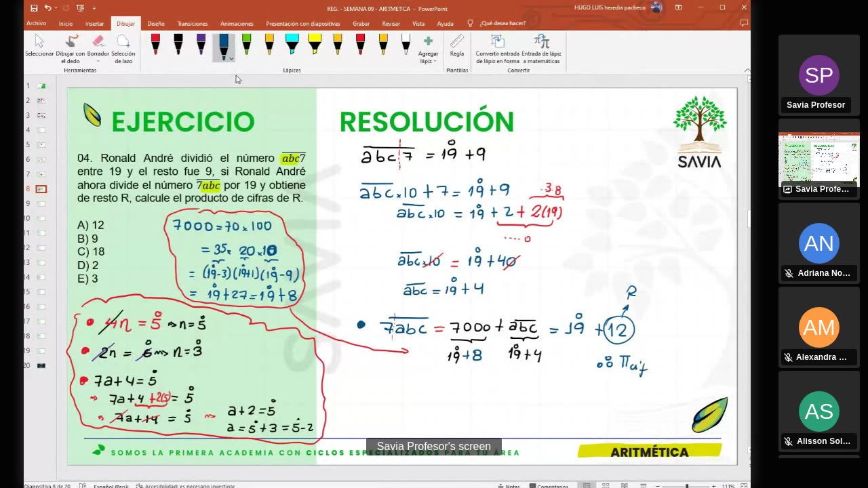Click the user account avatar
The height and width of the screenshot is (488, 868).
coord(656,7)
